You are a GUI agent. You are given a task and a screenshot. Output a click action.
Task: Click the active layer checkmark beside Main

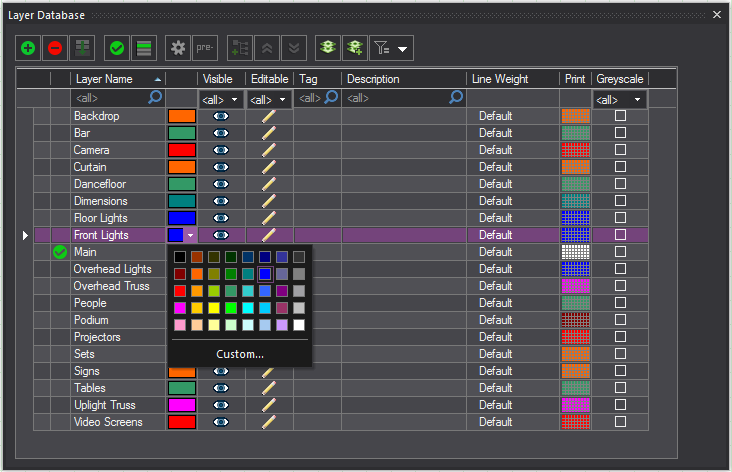pyautogui.click(x=60, y=252)
